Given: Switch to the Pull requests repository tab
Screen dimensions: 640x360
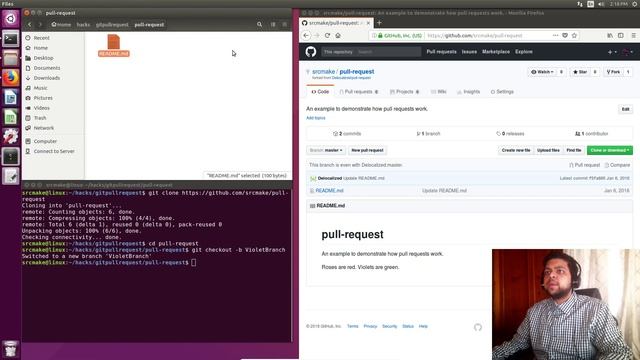Looking at the screenshot, I should (359, 92).
